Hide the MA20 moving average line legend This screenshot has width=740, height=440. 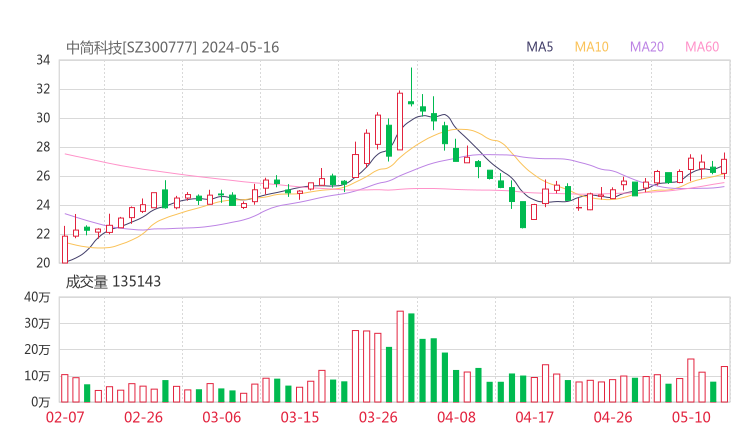(646, 47)
